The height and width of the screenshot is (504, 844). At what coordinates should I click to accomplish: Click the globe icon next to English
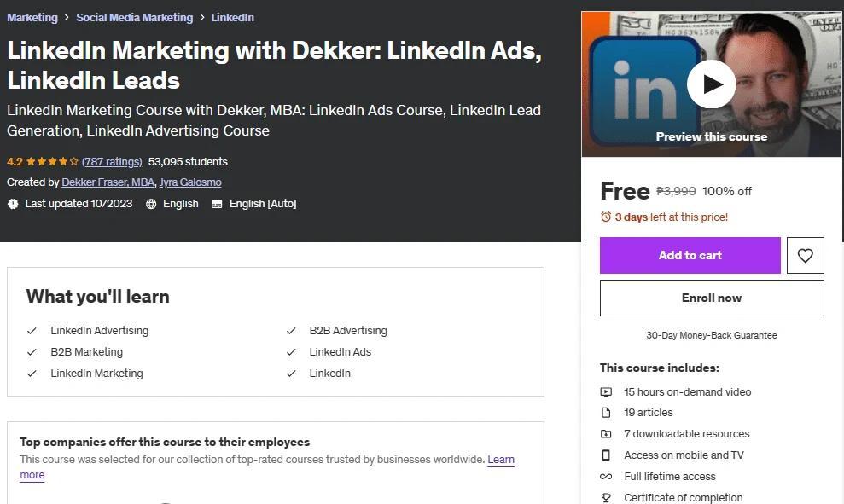(x=151, y=204)
